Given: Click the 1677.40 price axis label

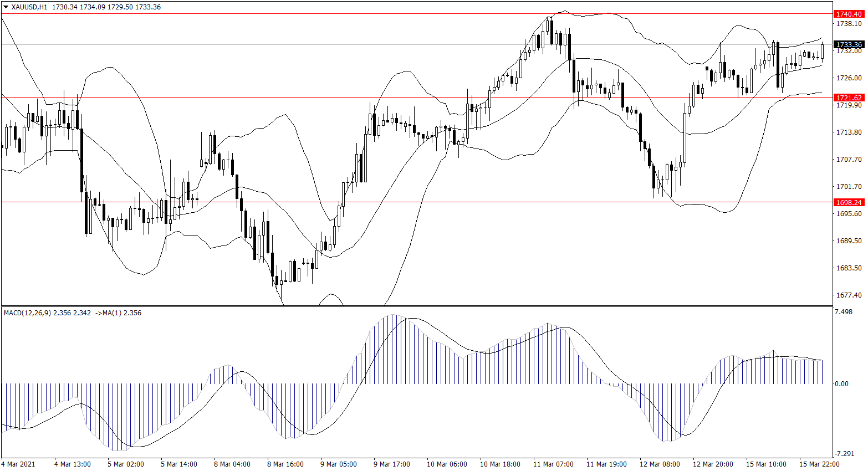Looking at the screenshot, I should click(x=849, y=295).
